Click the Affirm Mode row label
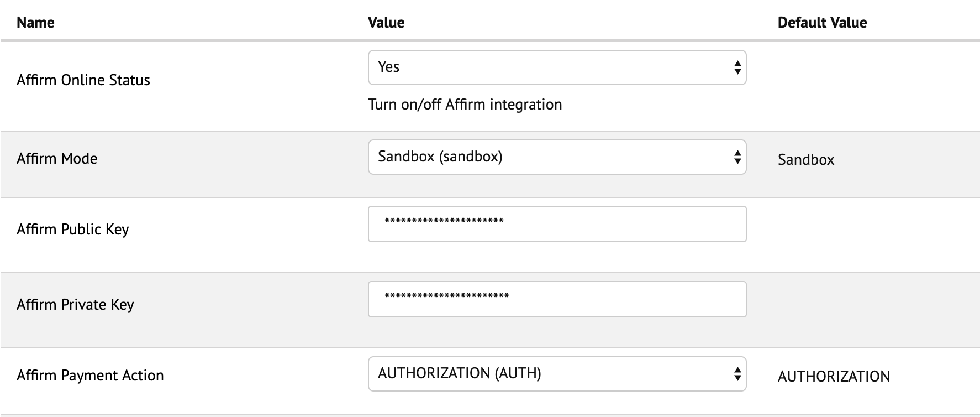Image resolution: width=980 pixels, height=417 pixels. pos(57,159)
